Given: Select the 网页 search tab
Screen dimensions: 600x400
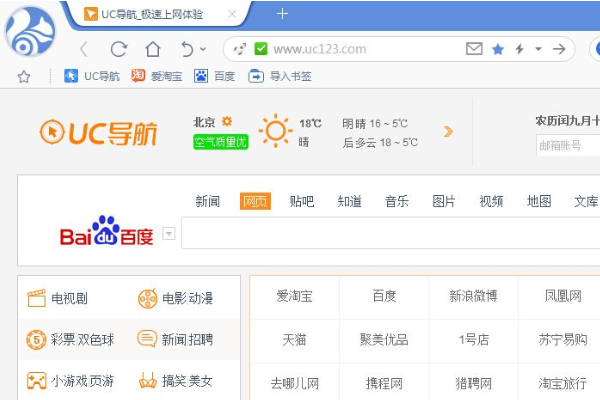Looking at the screenshot, I should (255, 201).
